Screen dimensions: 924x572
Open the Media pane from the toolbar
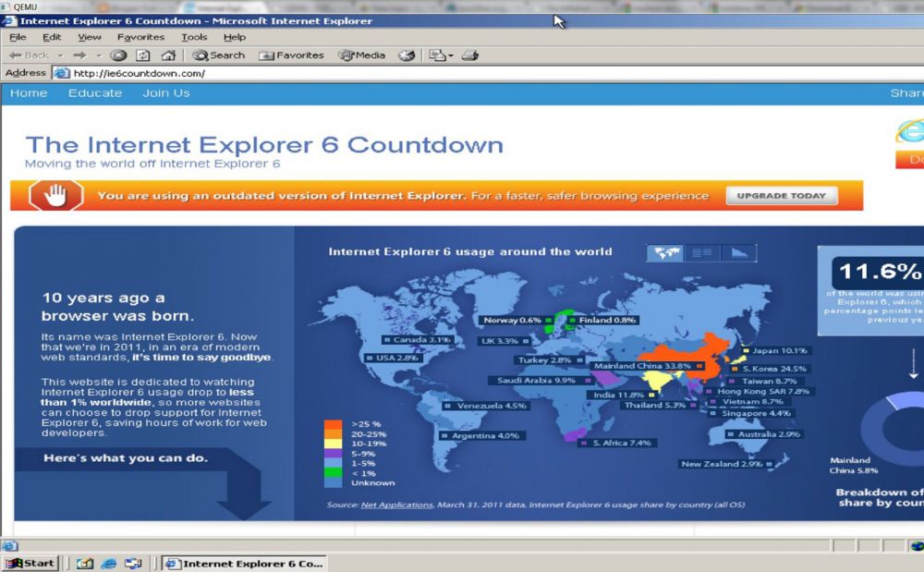[x=362, y=55]
